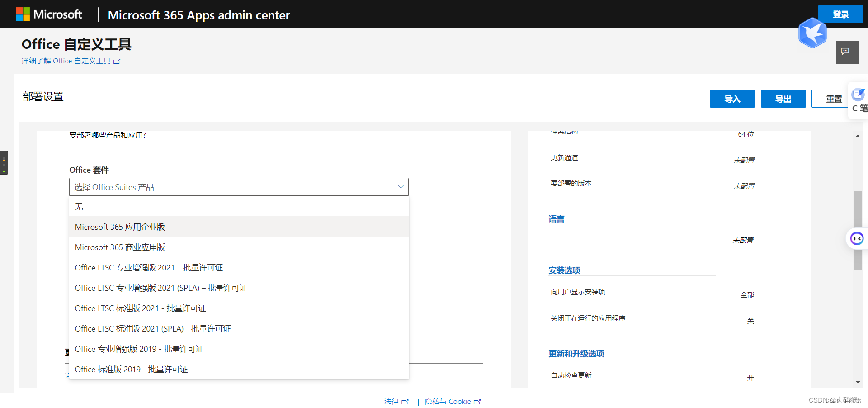
Task: Click the blue bird floating icon
Action: (x=812, y=33)
